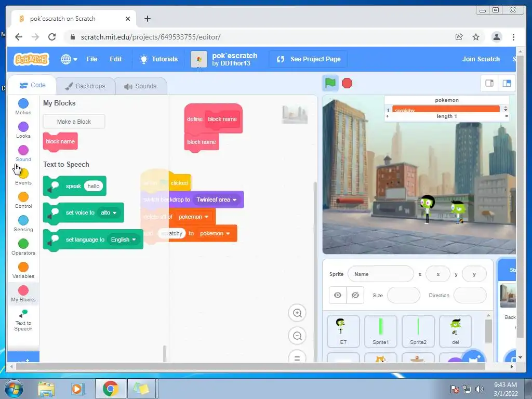The image size is (532, 399).
Task: Select the Sprite1 thumbnail
Action: click(x=380, y=331)
